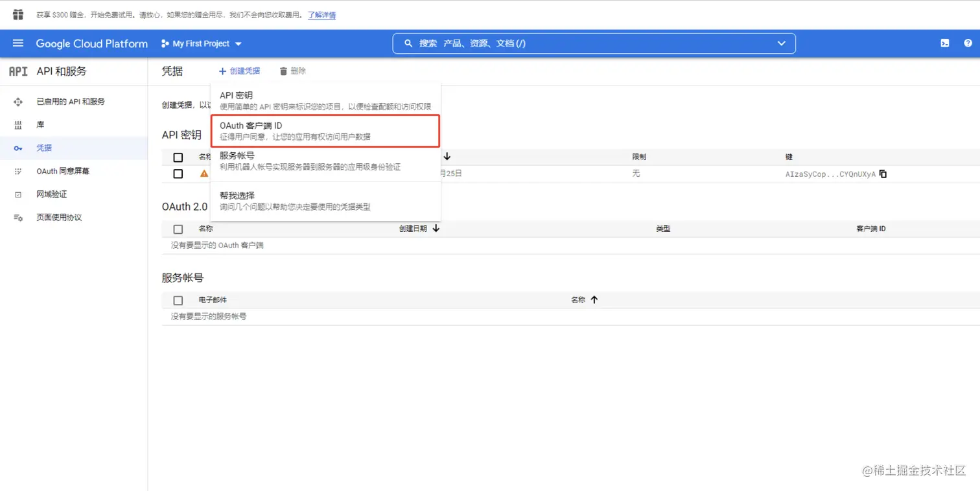This screenshot has width=980, height=491.
Task: Click the 删除 button
Action: 292,71
